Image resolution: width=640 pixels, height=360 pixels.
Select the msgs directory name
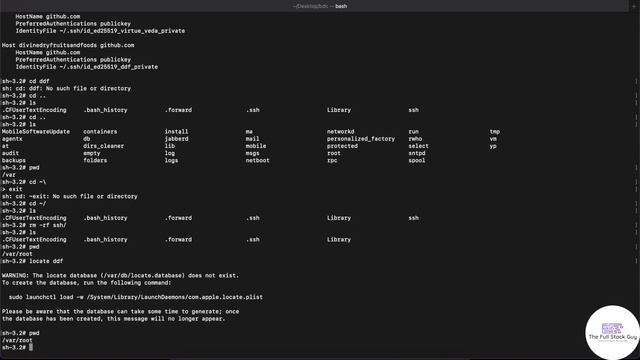pyautogui.click(x=252, y=153)
